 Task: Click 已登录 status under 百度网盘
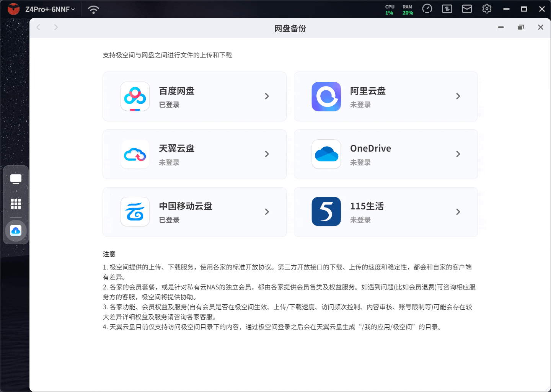[x=169, y=105]
